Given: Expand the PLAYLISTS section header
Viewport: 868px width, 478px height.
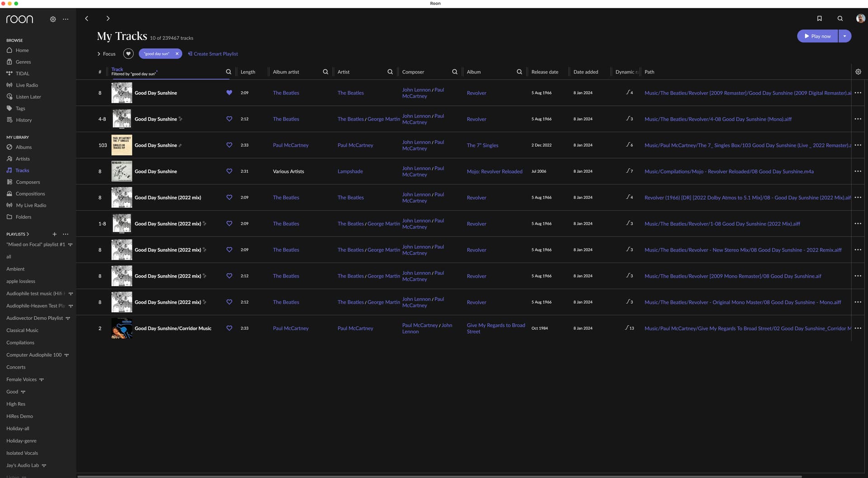Looking at the screenshot, I should pyautogui.click(x=18, y=234).
